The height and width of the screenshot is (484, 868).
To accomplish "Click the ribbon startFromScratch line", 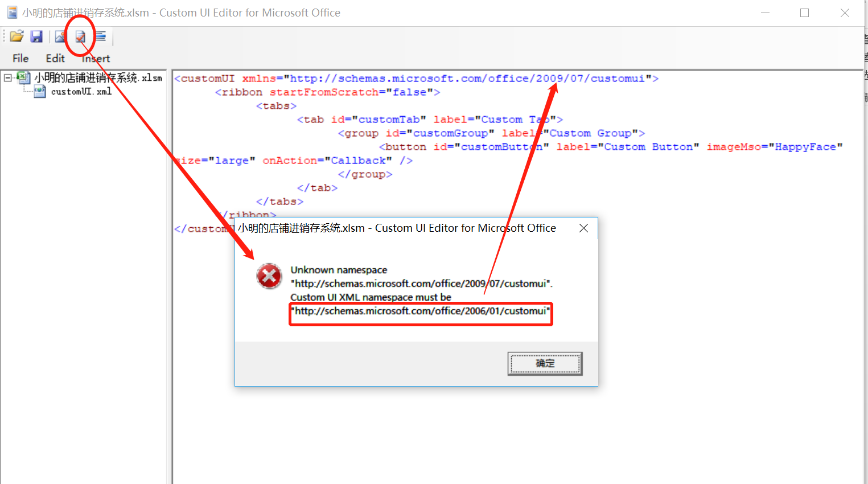I will point(327,92).
